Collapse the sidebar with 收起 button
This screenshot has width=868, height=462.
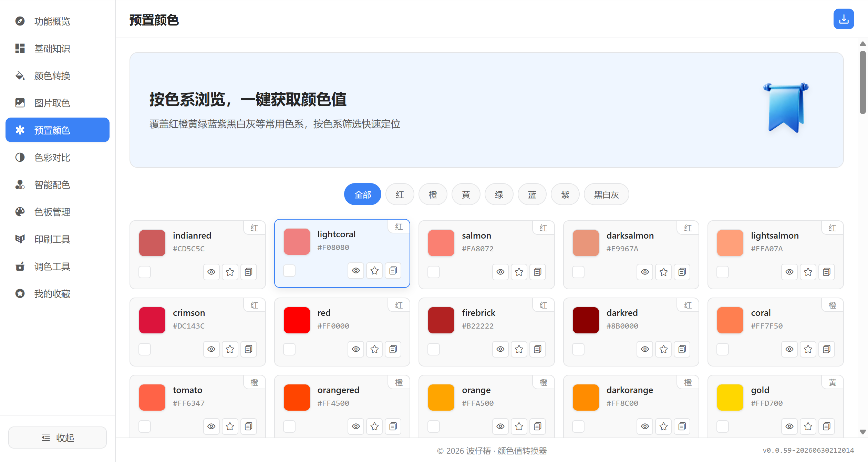point(58,438)
